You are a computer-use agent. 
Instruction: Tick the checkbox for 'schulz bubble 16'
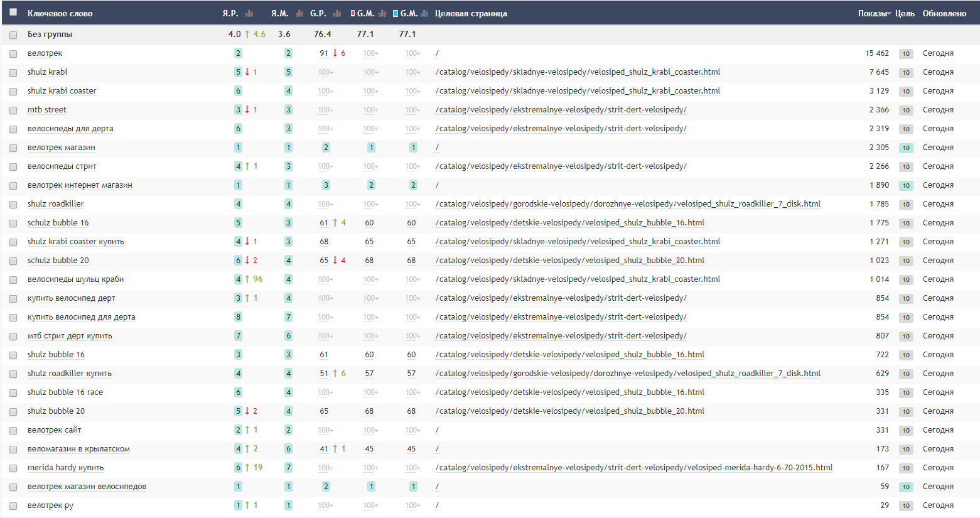13,223
